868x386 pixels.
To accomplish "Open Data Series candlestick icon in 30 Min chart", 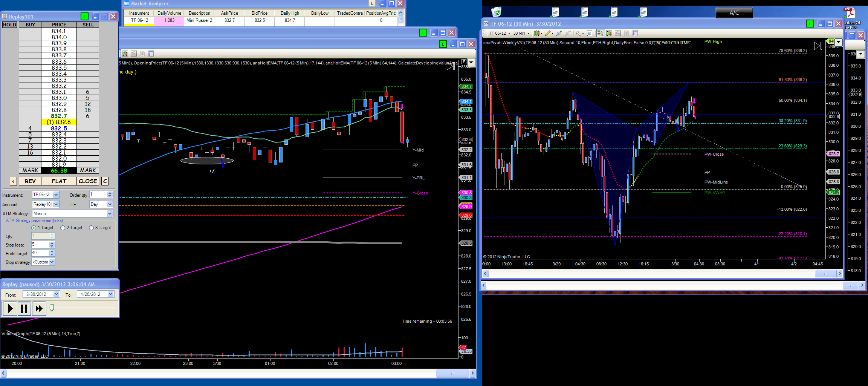I will (609, 33).
